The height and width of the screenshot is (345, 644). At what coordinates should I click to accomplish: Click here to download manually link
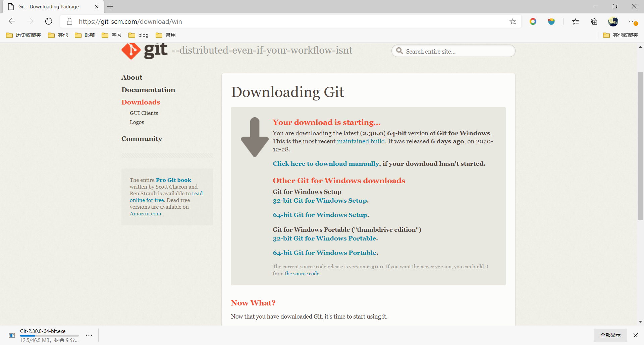[x=326, y=164]
